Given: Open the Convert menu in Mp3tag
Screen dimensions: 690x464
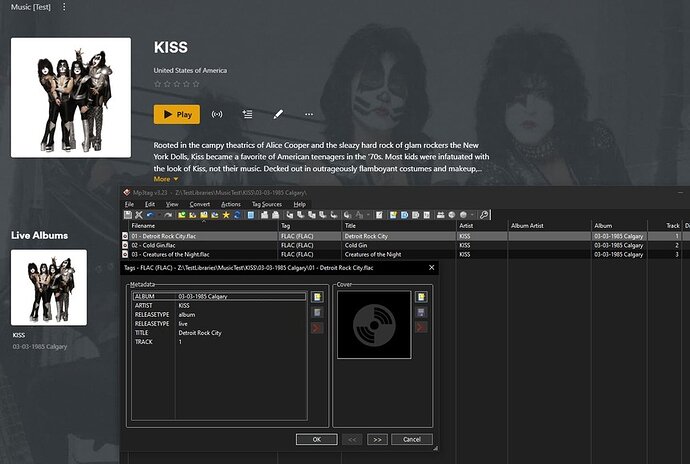Looking at the screenshot, I should [200, 204].
